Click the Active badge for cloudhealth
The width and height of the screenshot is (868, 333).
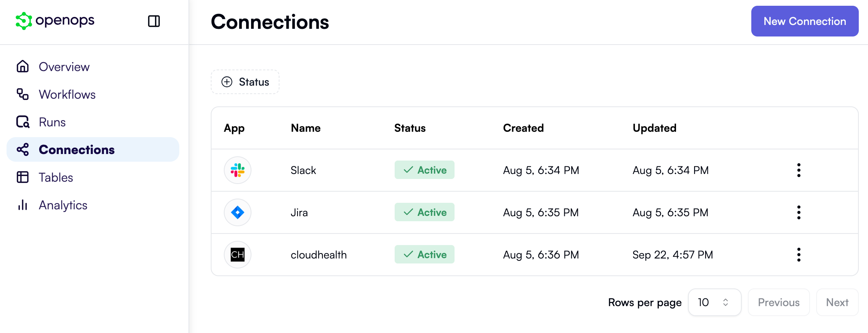424,254
